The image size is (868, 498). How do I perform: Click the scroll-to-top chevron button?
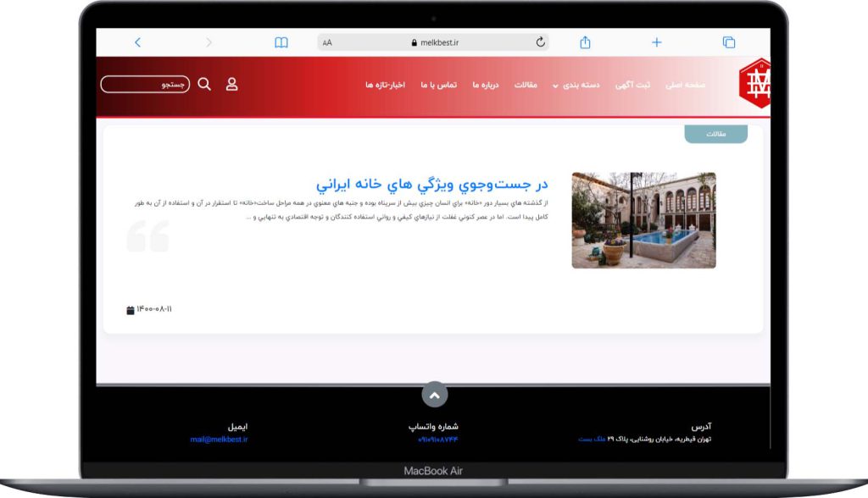(434, 395)
